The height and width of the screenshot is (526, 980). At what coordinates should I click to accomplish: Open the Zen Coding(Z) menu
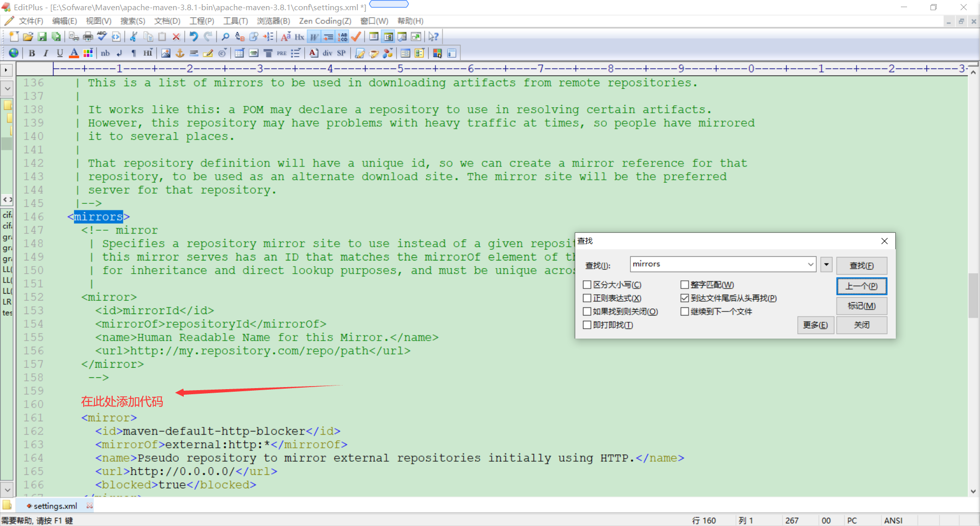(325, 21)
